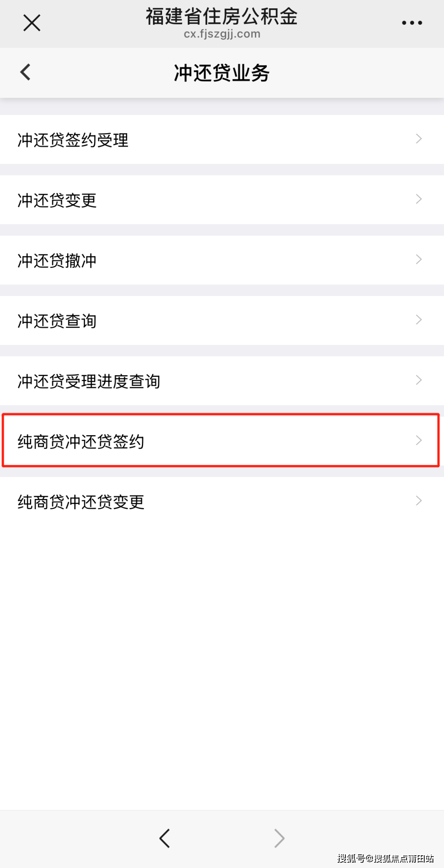Open 冲还贷撤冲 option
Image resolution: width=444 pixels, height=868 pixels.
[x=57, y=261]
